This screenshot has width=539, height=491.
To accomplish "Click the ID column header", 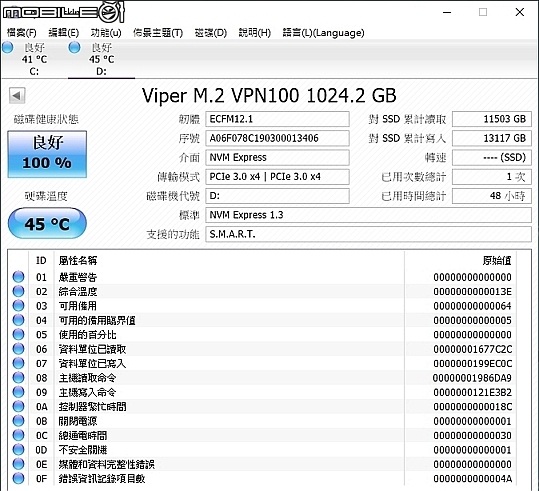I will pyautogui.click(x=41, y=261).
